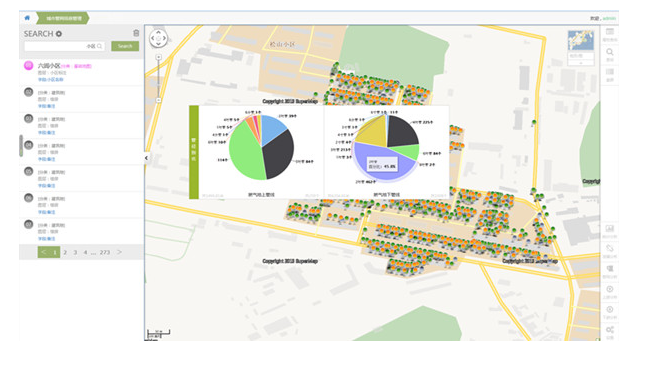Click zoom-in plus on map slider
The height and width of the screenshot is (366, 647).
tap(158, 57)
